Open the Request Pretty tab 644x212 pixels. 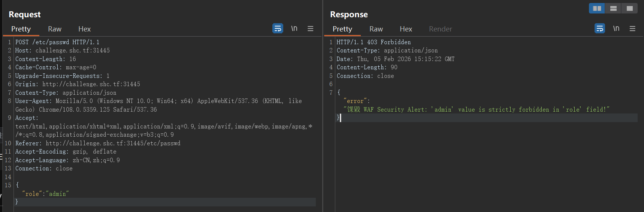click(x=21, y=29)
